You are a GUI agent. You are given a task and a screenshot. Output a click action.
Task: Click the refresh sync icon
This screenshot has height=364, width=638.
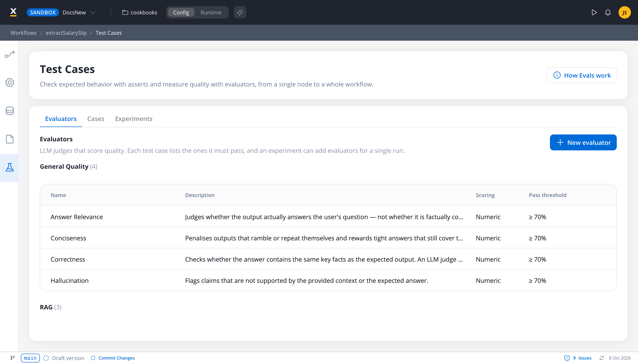[x=602, y=358]
